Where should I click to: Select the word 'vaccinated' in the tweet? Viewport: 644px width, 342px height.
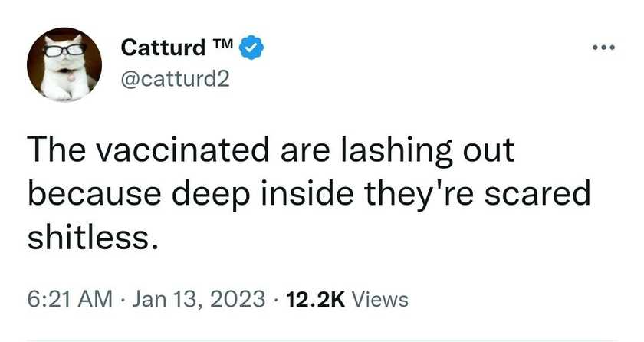click(x=183, y=150)
